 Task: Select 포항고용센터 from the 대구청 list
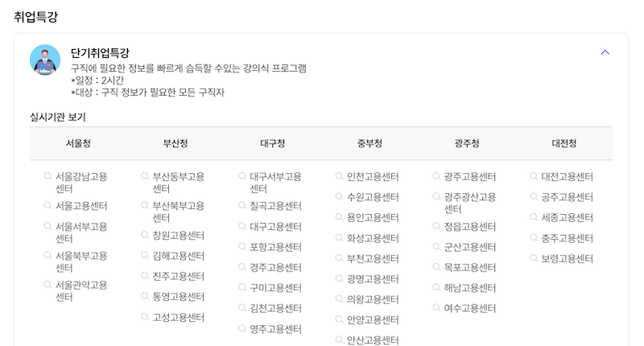click(275, 247)
